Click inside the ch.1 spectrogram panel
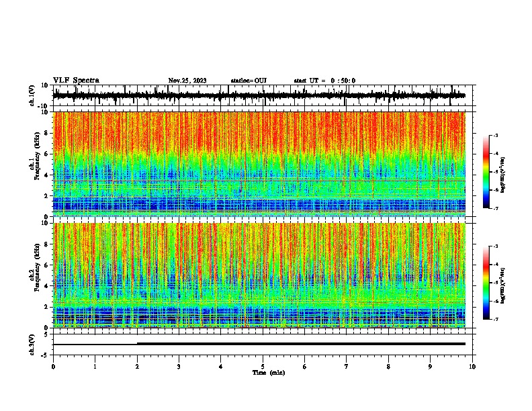532x411 pixels. tap(259, 164)
